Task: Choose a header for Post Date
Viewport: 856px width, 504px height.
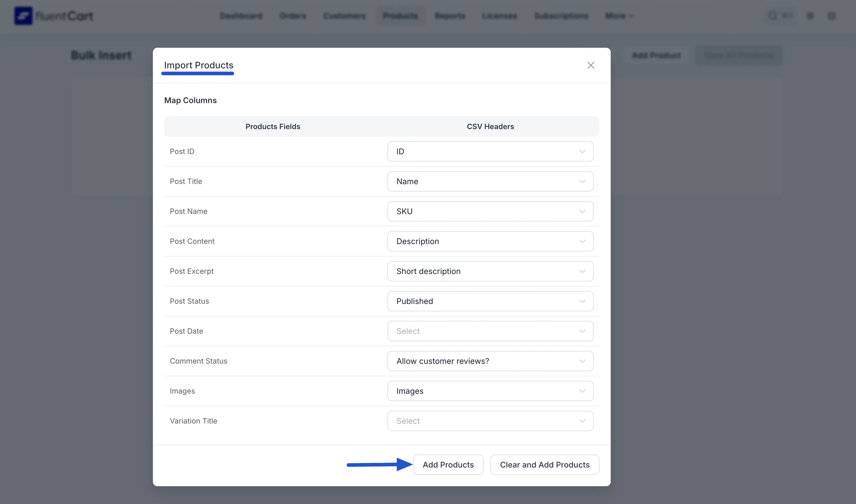Action: [x=490, y=331]
